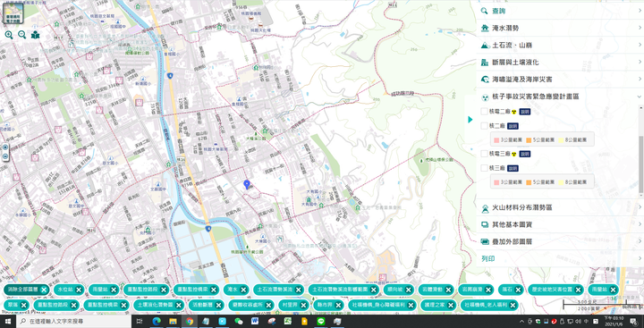This screenshot has height=328, width=644.
Task: Click the volcano icon beside 火山材料分布潛勢區
Action: pos(485,208)
